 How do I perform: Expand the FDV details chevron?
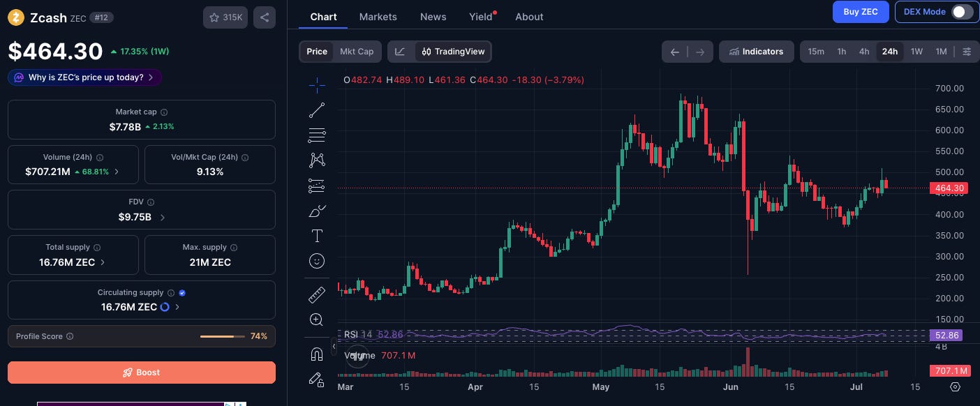tap(163, 218)
